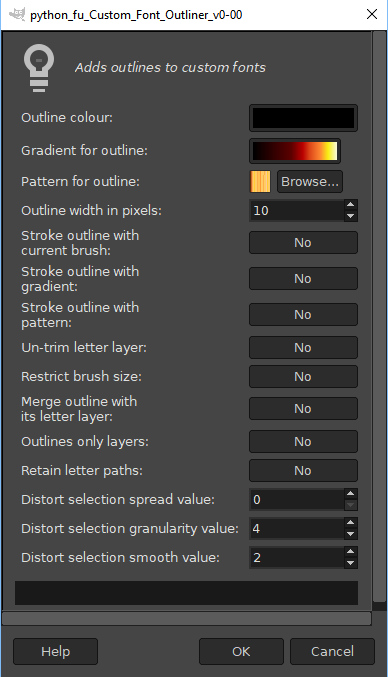Screen dimensions: 388x677
Task: Toggle Restrict brush size option
Action: click(303, 376)
